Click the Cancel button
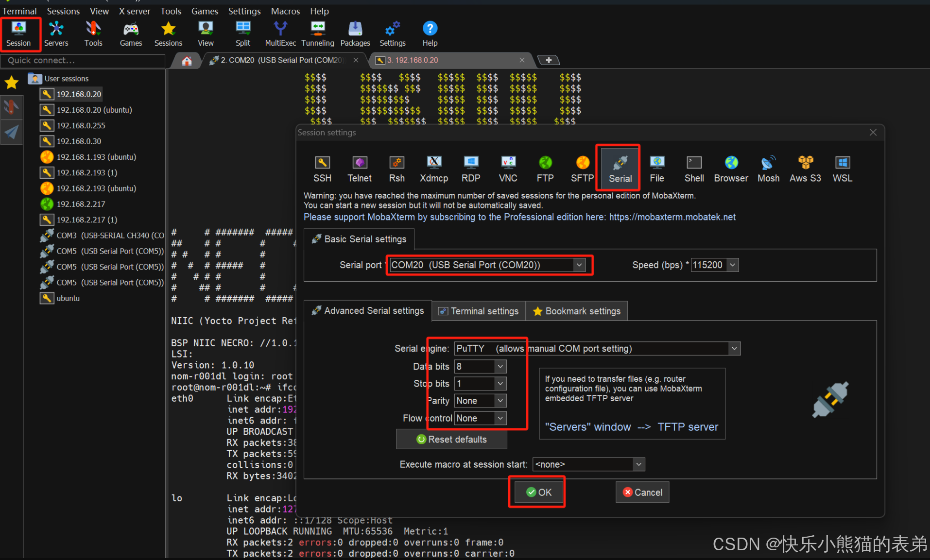Screen dimensions: 930x560 [642, 492]
